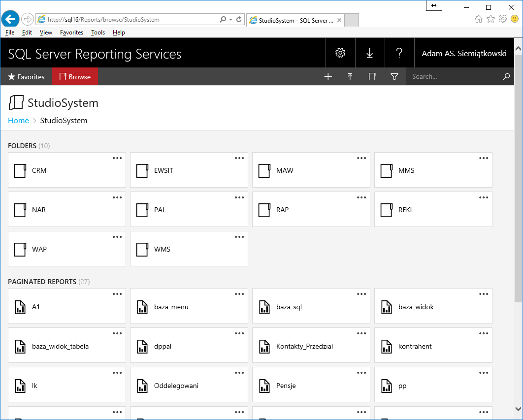Image resolution: width=523 pixels, height=420 pixels.
Task: Click the Manage folder icon in toolbar
Action: click(372, 77)
